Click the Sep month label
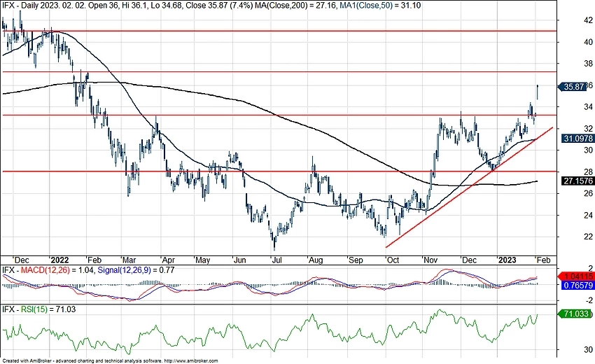Screen dimensions: 595x364 356,260
